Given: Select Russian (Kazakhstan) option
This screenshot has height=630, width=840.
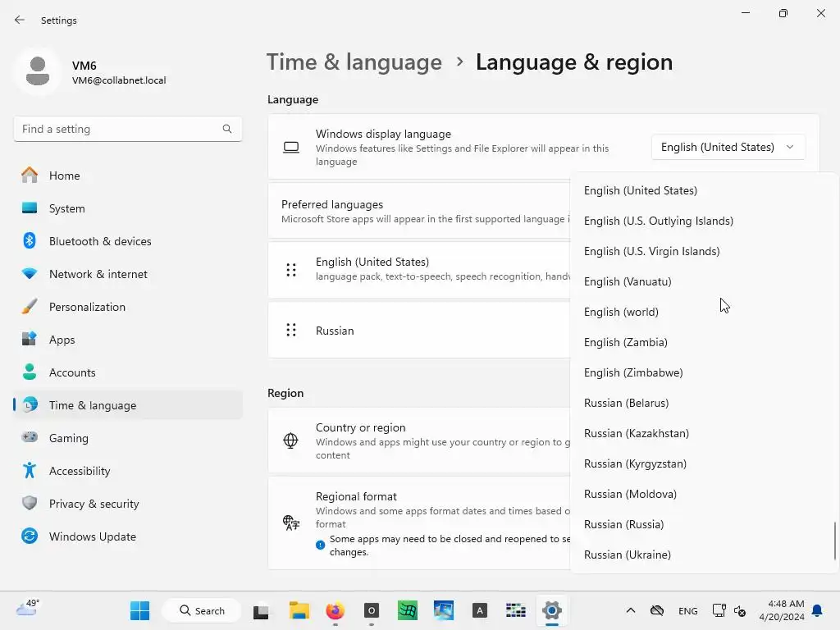Looking at the screenshot, I should (704, 433).
